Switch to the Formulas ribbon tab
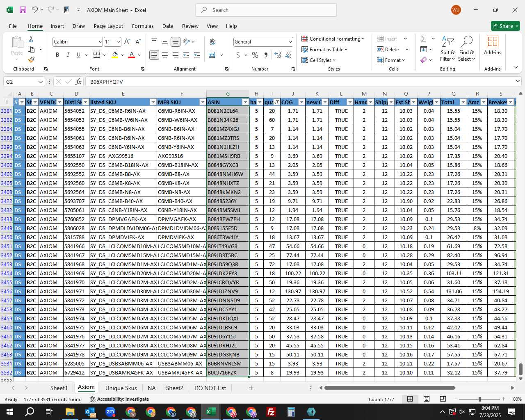Viewport: 525px width, 420px height. coord(143,26)
